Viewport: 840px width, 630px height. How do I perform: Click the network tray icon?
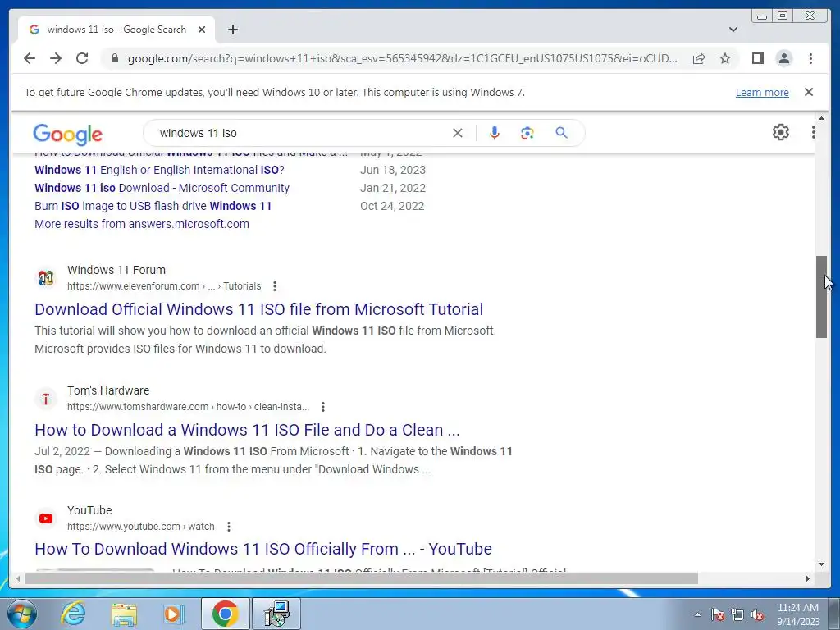(x=737, y=615)
